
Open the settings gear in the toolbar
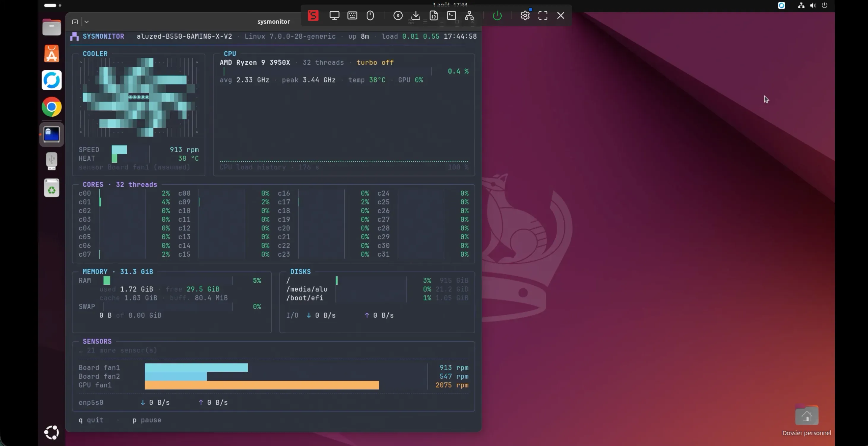(525, 15)
